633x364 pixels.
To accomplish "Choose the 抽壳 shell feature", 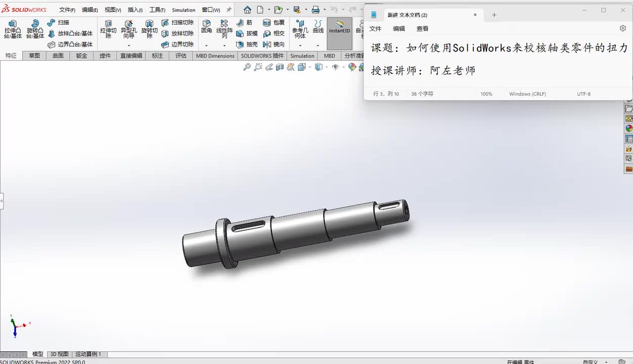I will [247, 44].
